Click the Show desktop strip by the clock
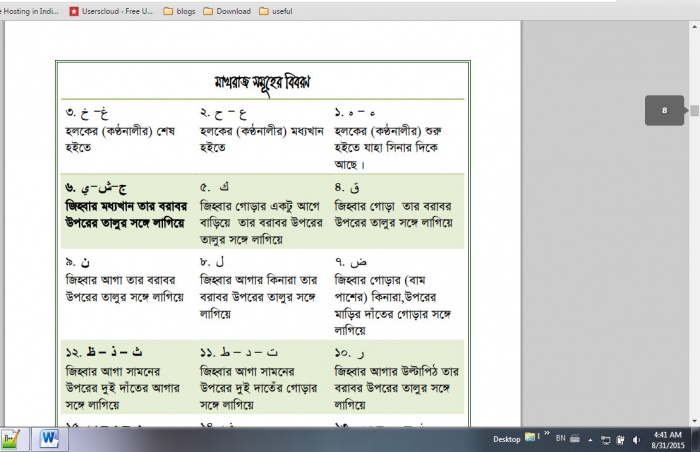 coord(696,439)
